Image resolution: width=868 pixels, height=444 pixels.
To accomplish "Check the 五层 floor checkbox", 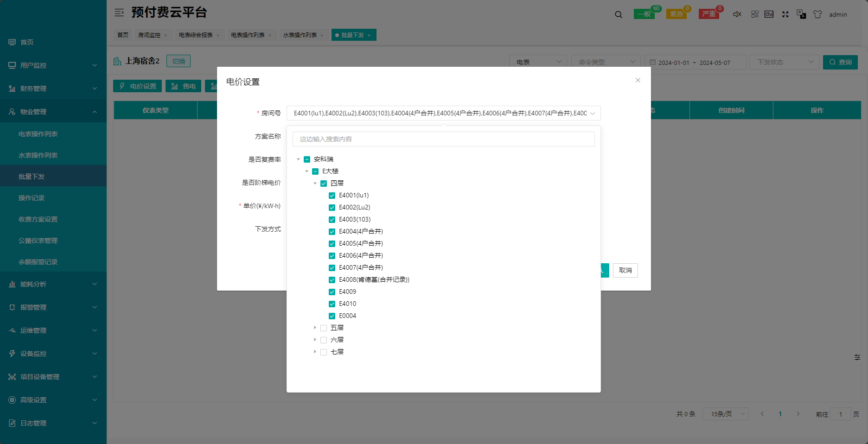I will pyautogui.click(x=324, y=328).
